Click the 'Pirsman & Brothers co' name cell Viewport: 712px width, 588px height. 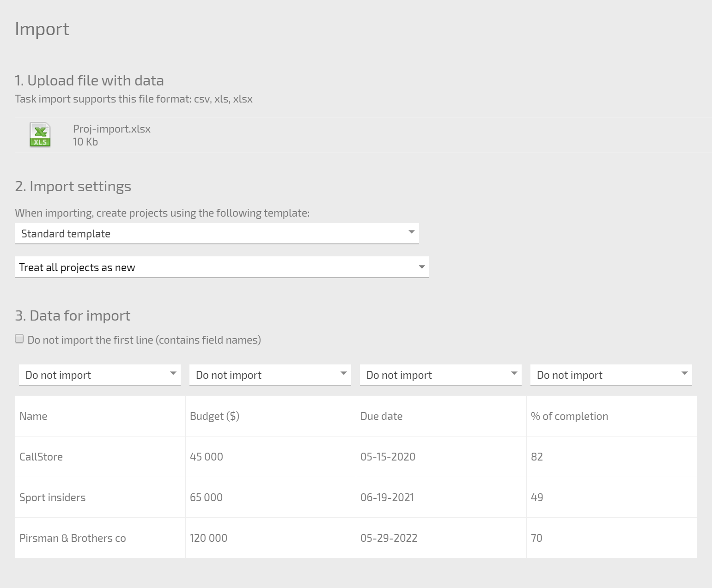point(100,538)
